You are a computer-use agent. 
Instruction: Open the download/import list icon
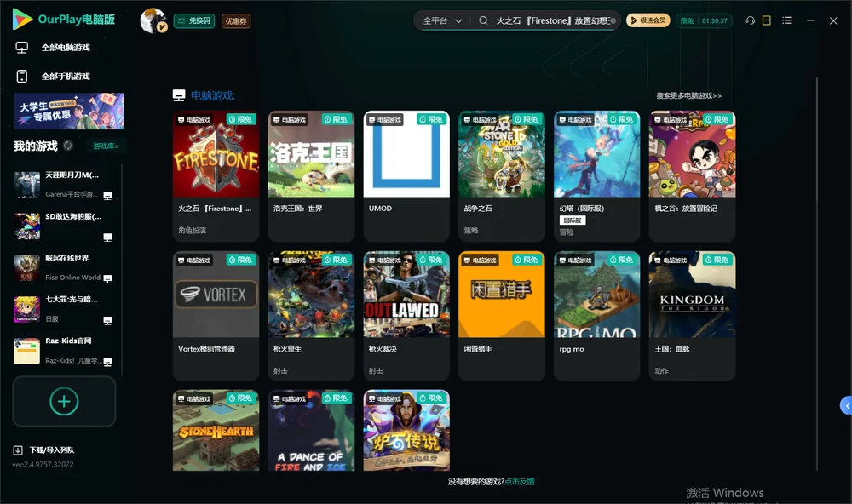click(x=18, y=450)
